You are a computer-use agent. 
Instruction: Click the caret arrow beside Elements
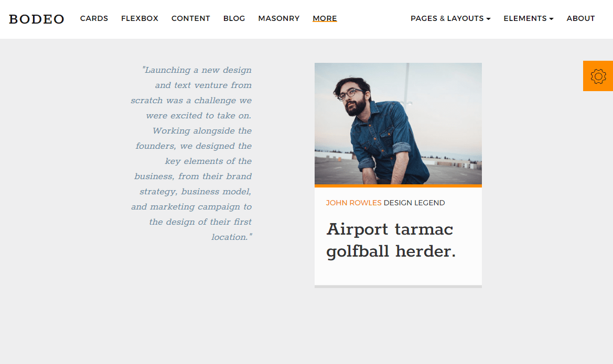(x=551, y=19)
